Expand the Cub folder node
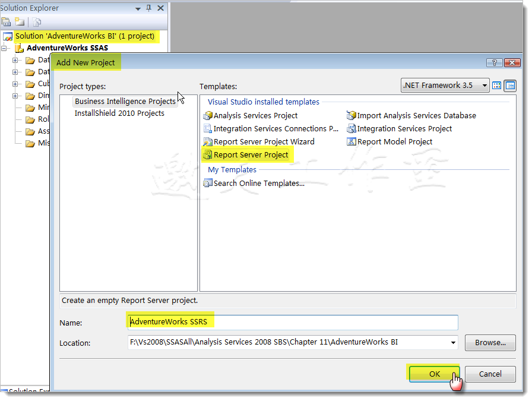 tap(15, 84)
